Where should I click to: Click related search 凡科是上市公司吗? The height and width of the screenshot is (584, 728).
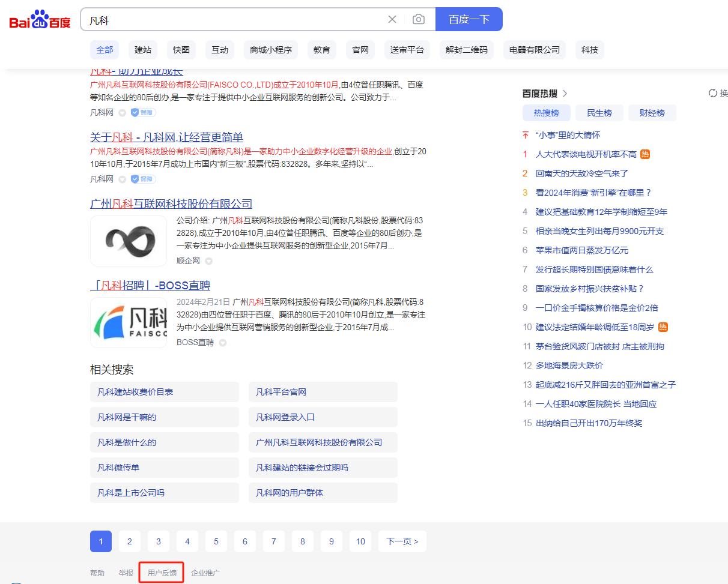[x=165, y=493]
